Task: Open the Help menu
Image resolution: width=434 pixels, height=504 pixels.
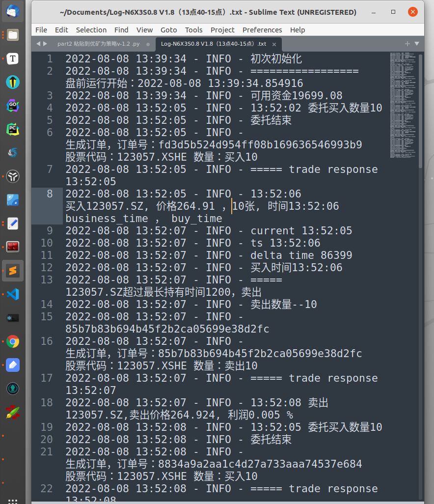Action: point(298,30)
